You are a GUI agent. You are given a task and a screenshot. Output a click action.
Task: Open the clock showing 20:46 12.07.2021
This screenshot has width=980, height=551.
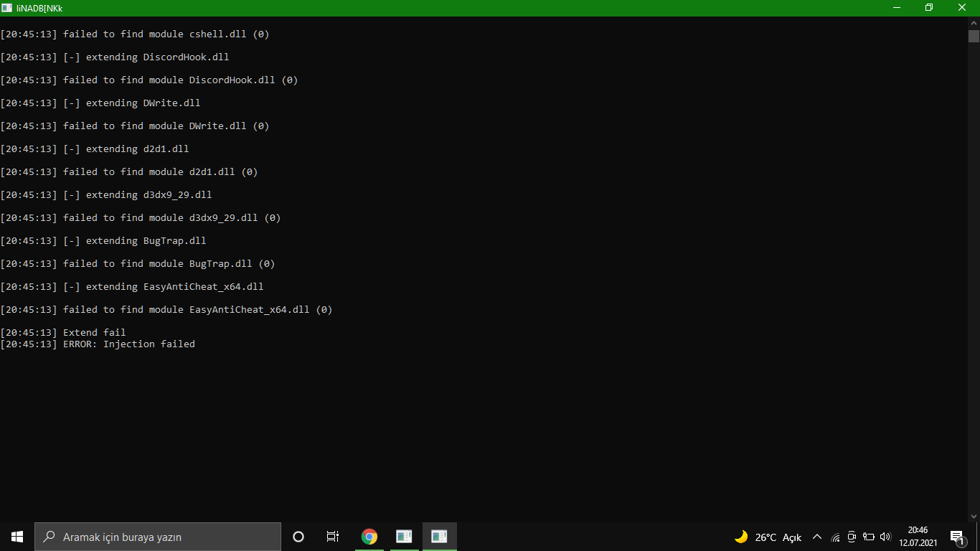point(918,537)
